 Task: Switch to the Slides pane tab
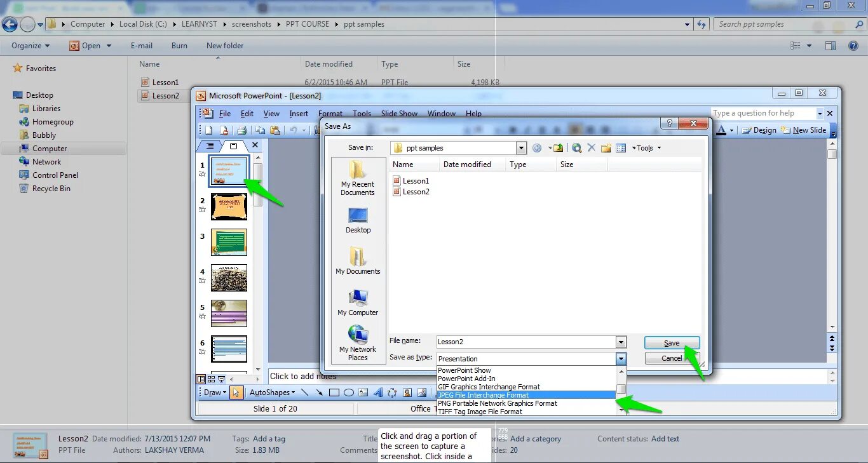pos(233,145)
